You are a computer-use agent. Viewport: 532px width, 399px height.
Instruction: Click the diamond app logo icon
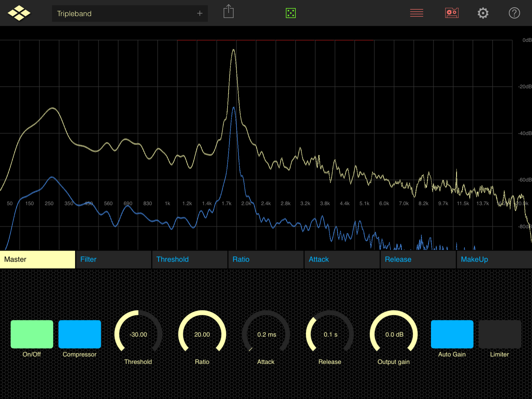click(x=19, y=13)
